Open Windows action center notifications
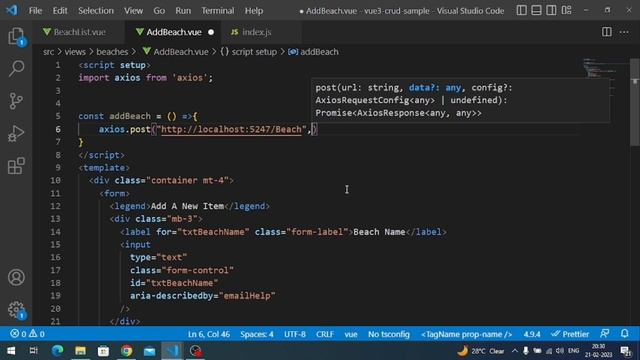 coord(625,351)
